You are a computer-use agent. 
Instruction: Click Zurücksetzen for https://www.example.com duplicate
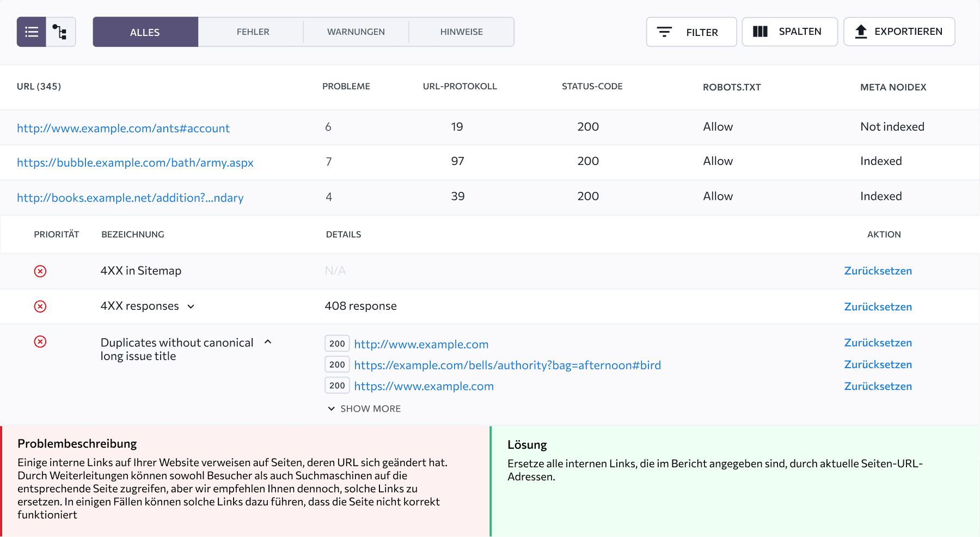click(878, 386)
